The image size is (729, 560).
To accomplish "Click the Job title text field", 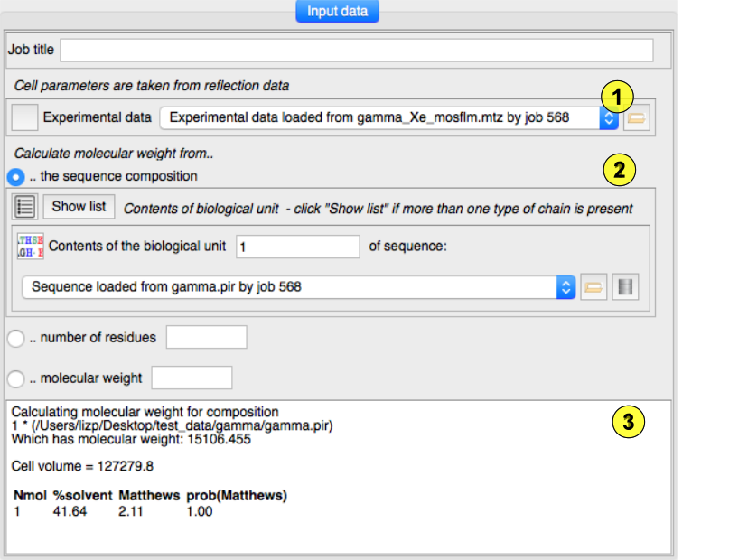I will [356, 50].
